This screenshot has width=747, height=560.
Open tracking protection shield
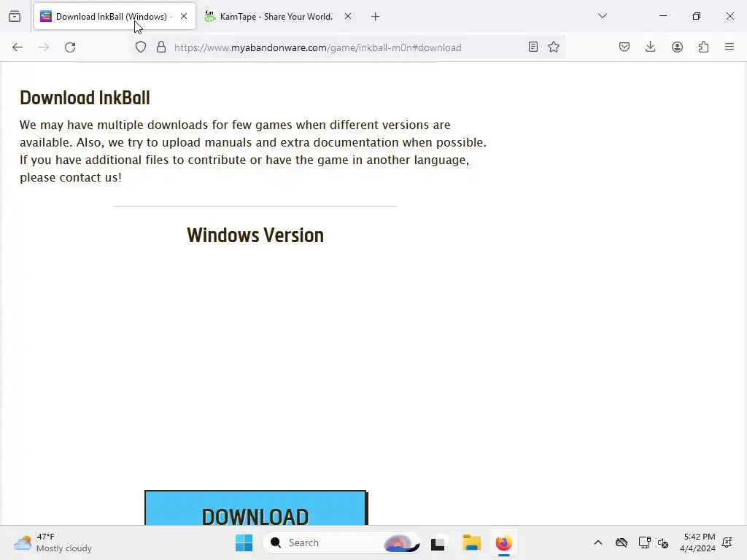[x=141, y=47]
